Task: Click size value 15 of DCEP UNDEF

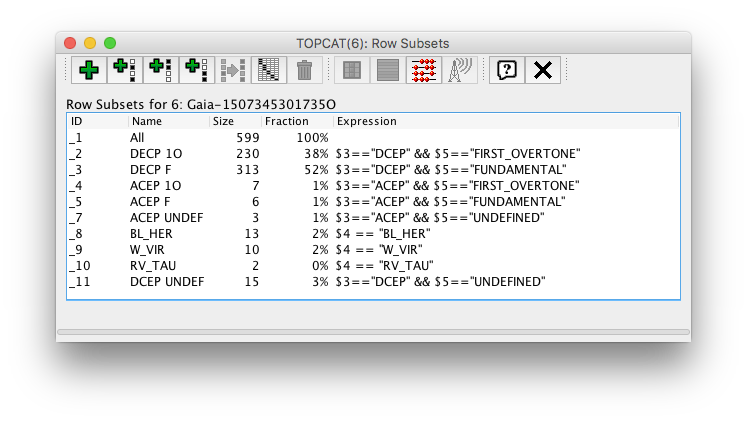Action: coord(252,282)
